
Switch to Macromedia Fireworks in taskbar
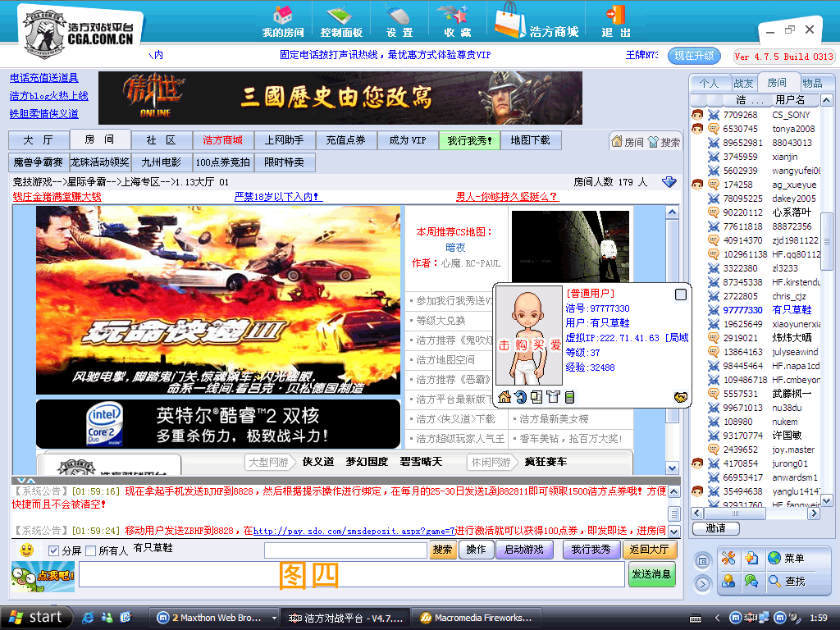pos(477,618)
